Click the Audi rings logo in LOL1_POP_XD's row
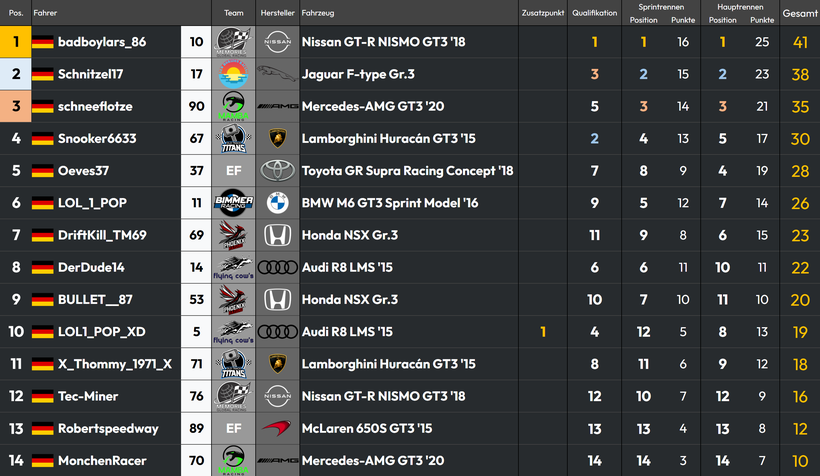Image resolution: width=820 pixels, height=476 pixels. tap(278, 332)
